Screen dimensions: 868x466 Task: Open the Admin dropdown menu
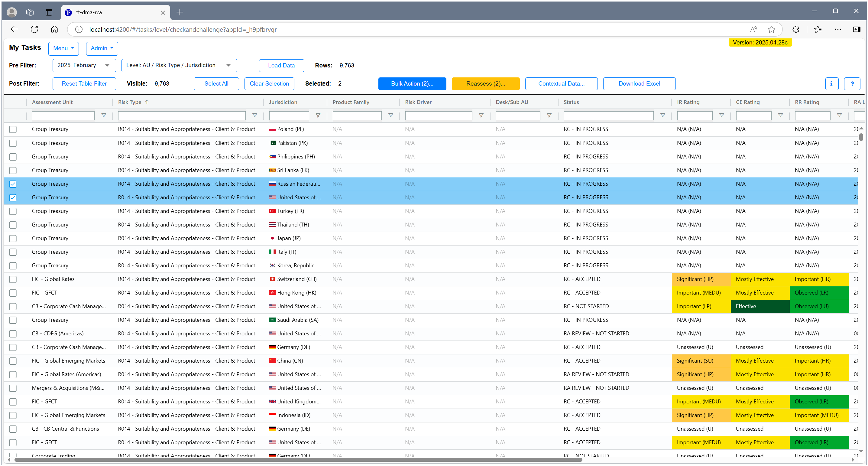(102, 49)
